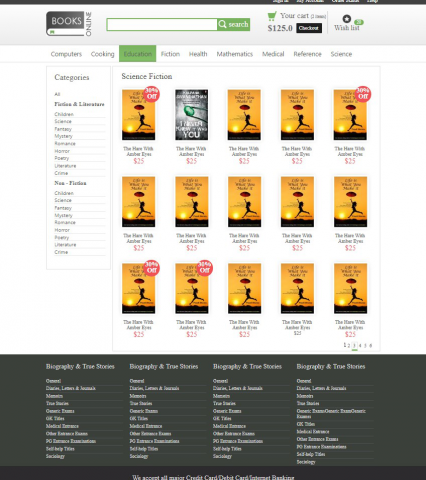Open the Medical category tab
This screenshot has width=426, height=480.
pos(273,54)
